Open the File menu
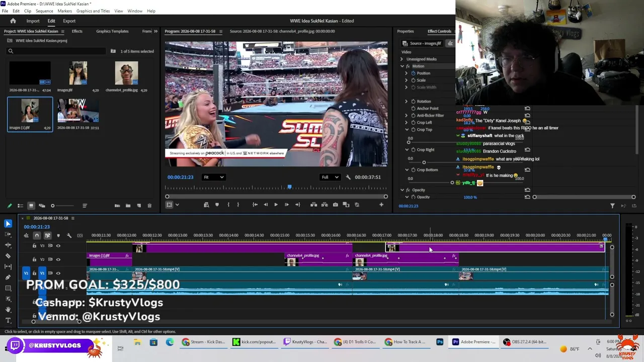This screenshot has width=644, height=362. [x=5, y=11]
